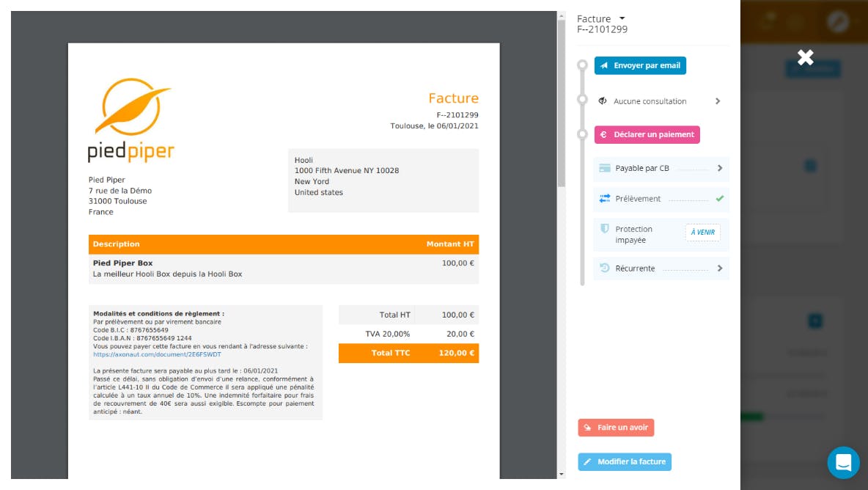Expand the Récurrente option chevron
The width and height of the screenshot is (868, 490).
tap(719, 268)
